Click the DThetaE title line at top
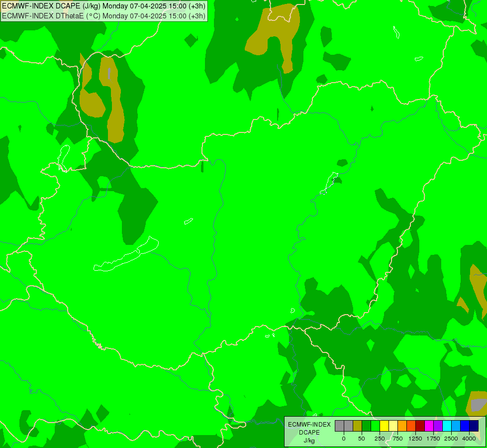 pos(103,15)
